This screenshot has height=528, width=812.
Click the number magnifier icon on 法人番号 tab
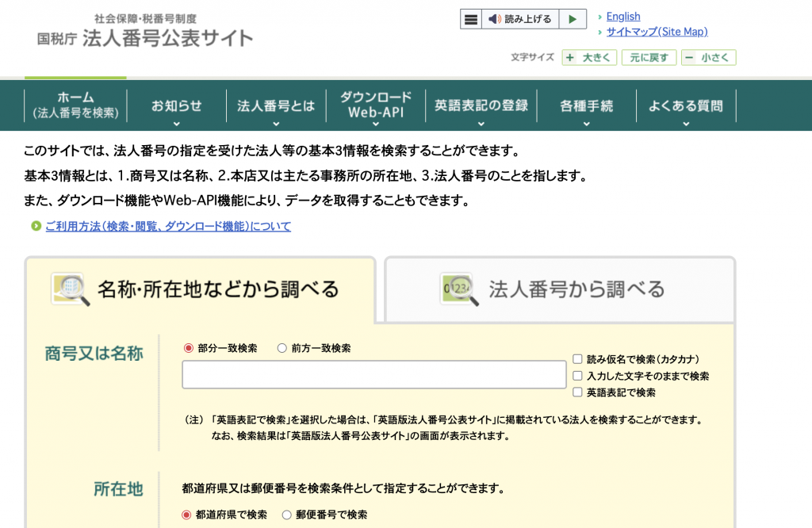click(x=460, y=289)
